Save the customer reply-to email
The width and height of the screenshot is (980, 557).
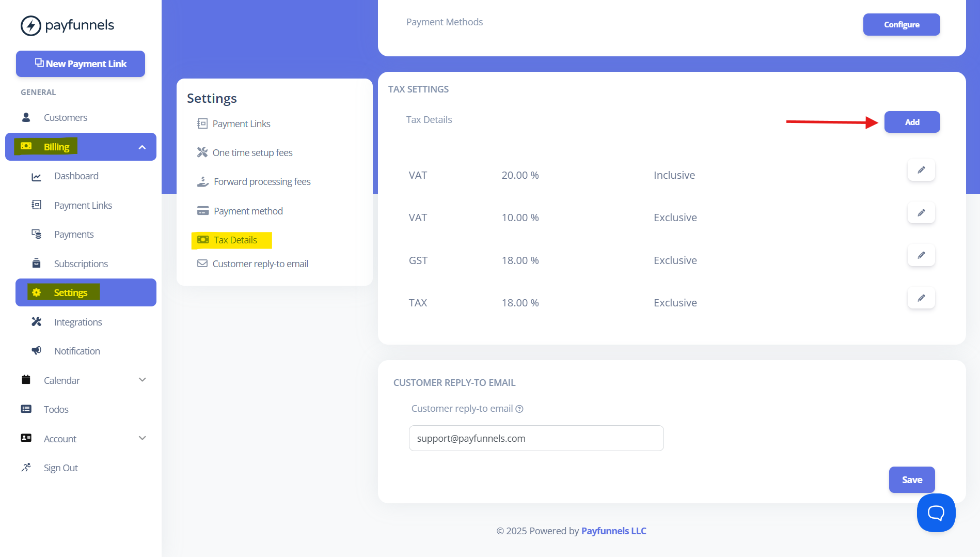click(912, 479)
